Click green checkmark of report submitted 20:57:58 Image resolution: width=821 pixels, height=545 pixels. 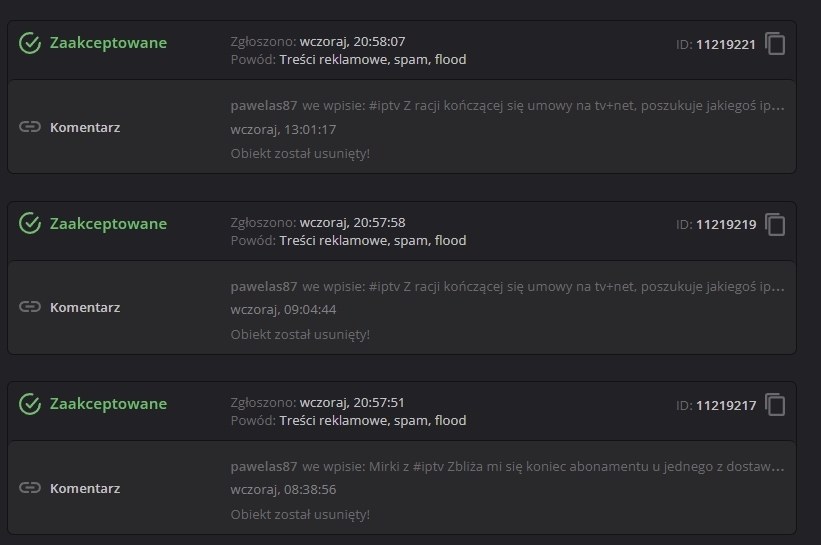click(30, 224)
